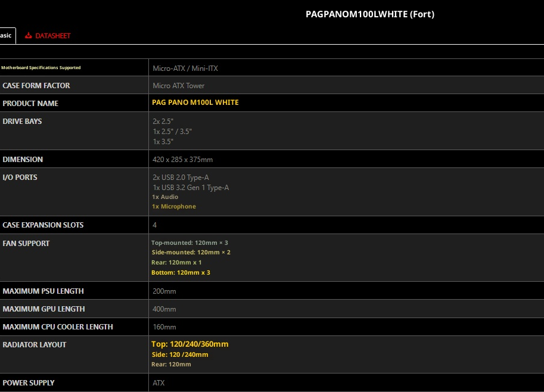The height and width of the screenshot is (392, 544).
Task: Click the 400mm GPU length value
Action: tap(164, 309)
